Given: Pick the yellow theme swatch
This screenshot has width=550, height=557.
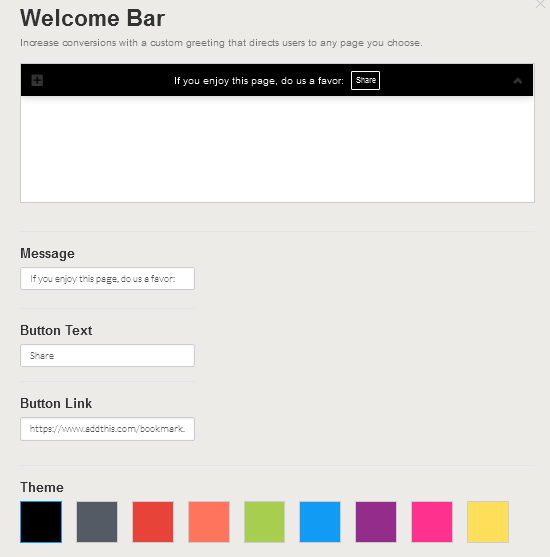Looking at the screenshot, I should (x=488, y=522).
